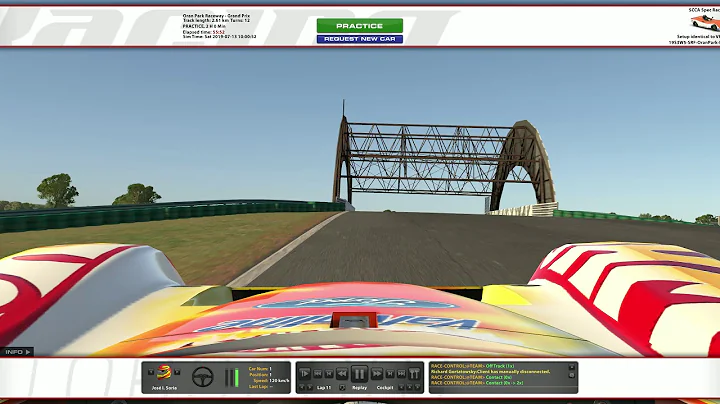
Task: Click driver name José I. Soria
Action: [164, 388]
